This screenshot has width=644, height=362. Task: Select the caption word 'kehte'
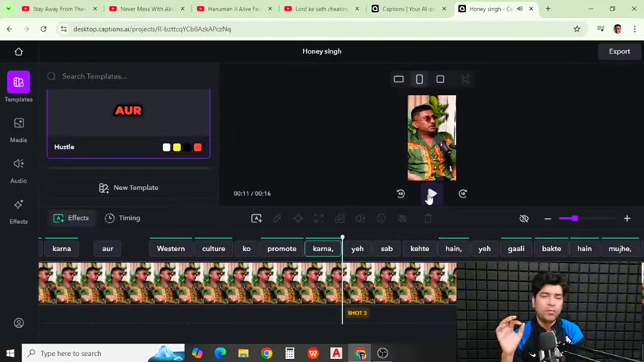[420, 249]
